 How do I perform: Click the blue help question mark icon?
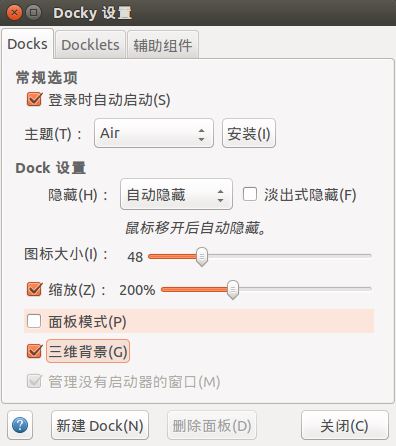(20, 425)
